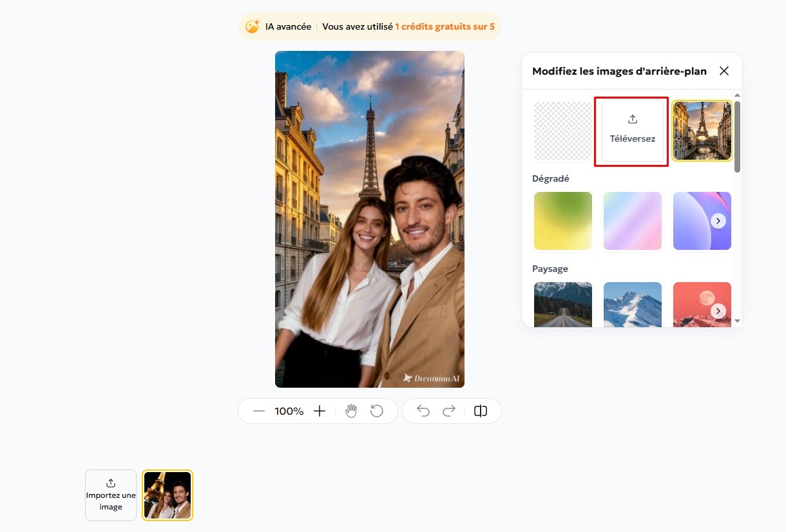Choose the Paris Eiffel Tower background thumbnail
Image resolution: width=786 pixels, height=532 pixels.
pos(702,131)
